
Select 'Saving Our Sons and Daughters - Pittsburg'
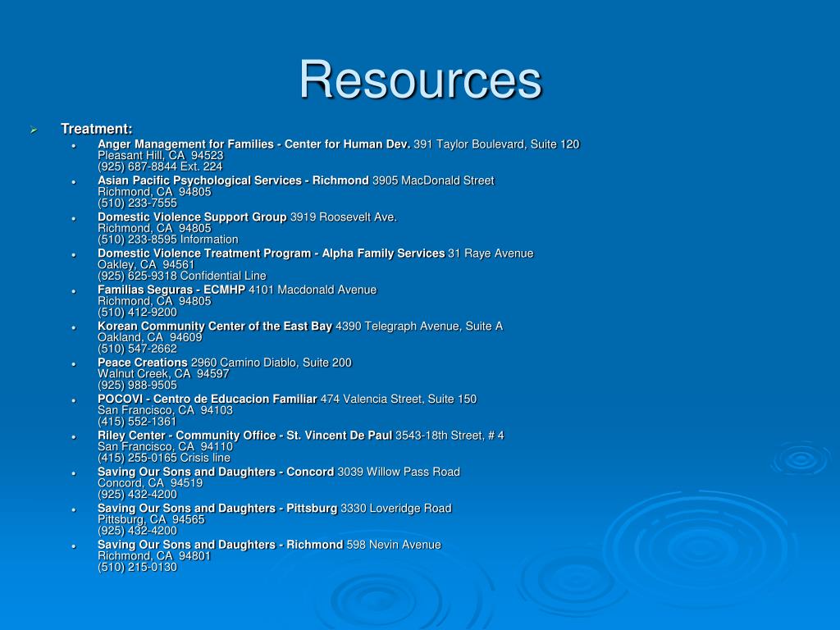217,509
